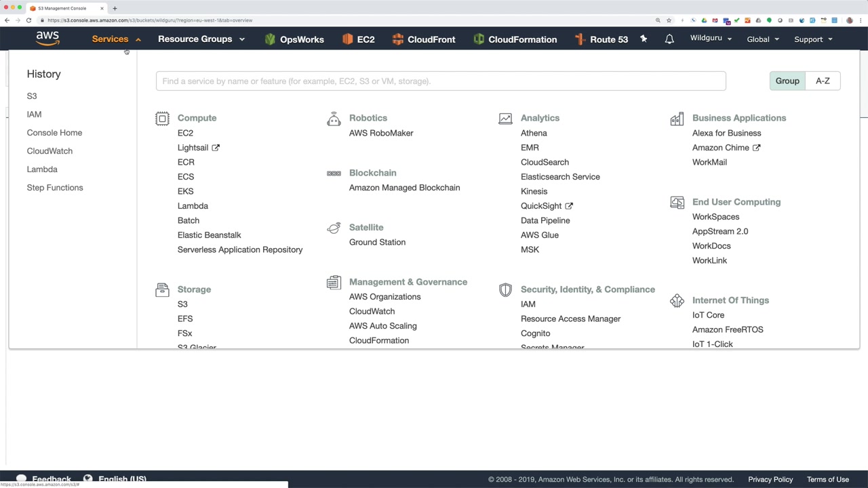868x488 pixels.
Task: Click the EC2 shortcut icon
Action: tap(348, 39)
